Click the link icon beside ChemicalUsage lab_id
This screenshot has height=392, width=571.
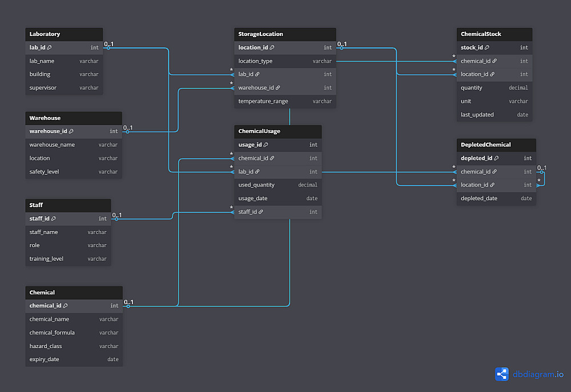click(x=258, y=172)
